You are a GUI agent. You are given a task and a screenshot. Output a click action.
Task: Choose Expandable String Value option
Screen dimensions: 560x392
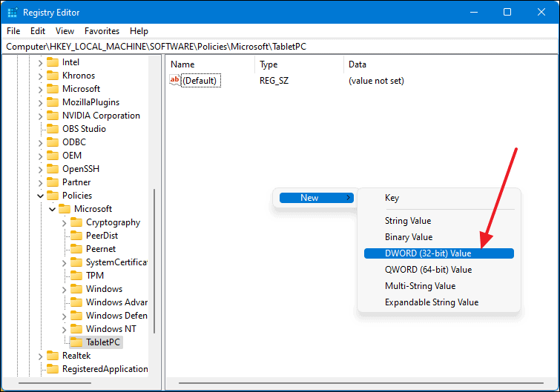pos(439,302)
